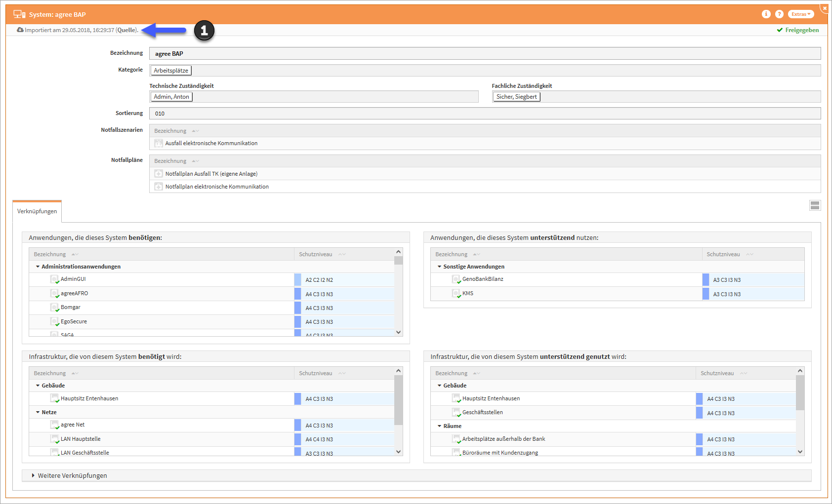
Task: Click the cloud import icon in the status line
Action: pyautogui.click(x=20, y=30)
